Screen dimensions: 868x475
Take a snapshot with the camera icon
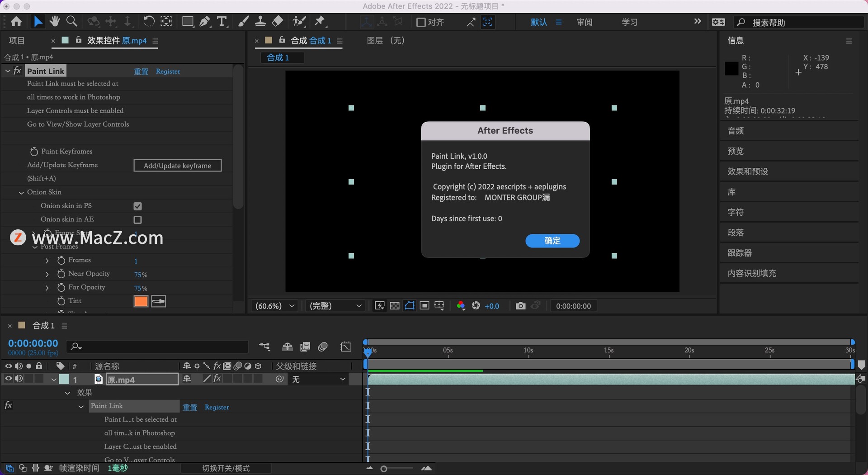(521, 306)
